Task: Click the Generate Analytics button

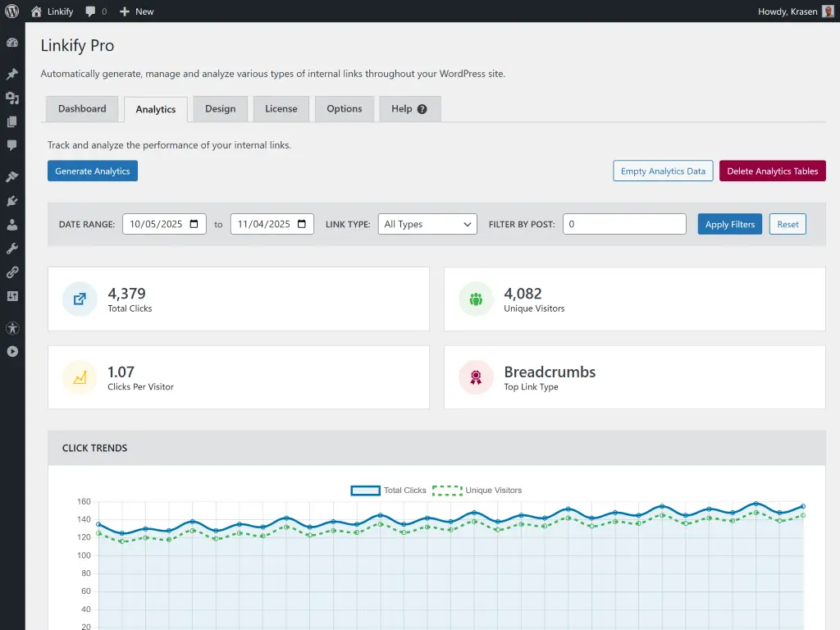Action: 92,171
